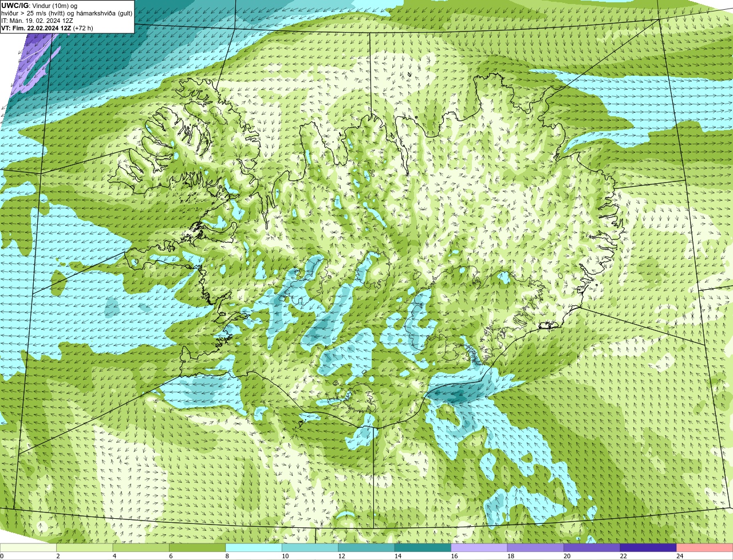Pick the 18–20 m/s purple legend swatch
The height and width of the screenshot is (560, 733).
[535, 548]
